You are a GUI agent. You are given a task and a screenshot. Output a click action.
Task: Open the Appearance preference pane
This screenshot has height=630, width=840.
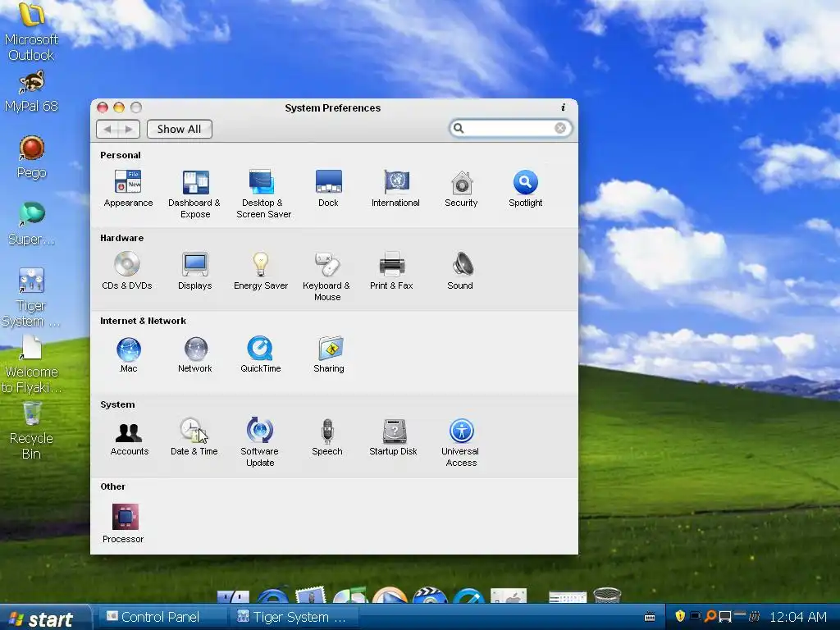pyautogui.click(x=128, y=188)
